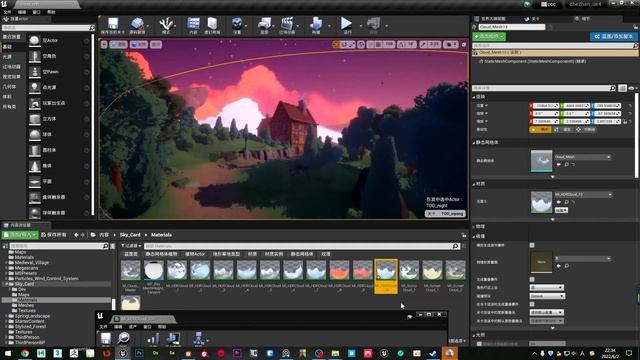Select the Plane (平面) placement icon
The height and width of the screenshot is (360, 640).
tap(35, 181)
